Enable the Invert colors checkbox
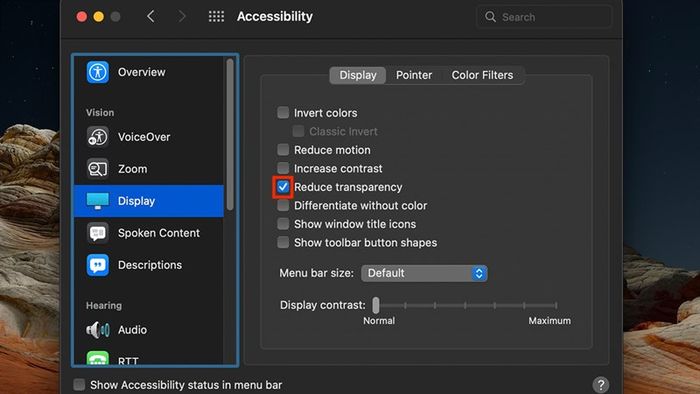Image resolution: width=700 pixels, height=394 pixels. 283,112
